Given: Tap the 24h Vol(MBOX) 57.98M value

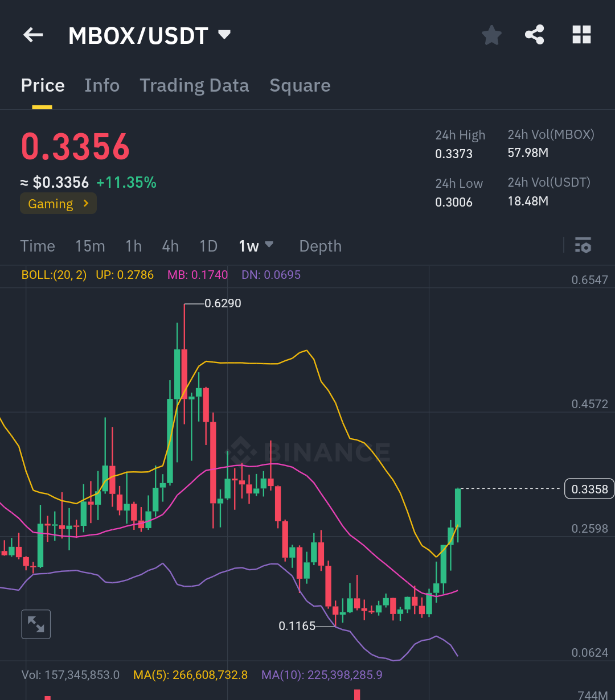Looking at the screenshot, I should point(528,153).
